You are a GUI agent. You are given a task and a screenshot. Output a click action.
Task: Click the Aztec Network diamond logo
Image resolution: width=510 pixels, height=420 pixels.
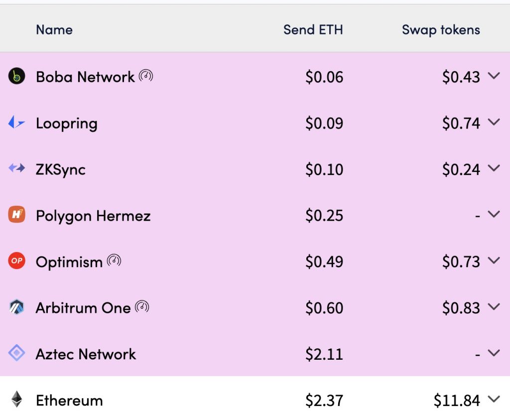(x=16, y=353)
